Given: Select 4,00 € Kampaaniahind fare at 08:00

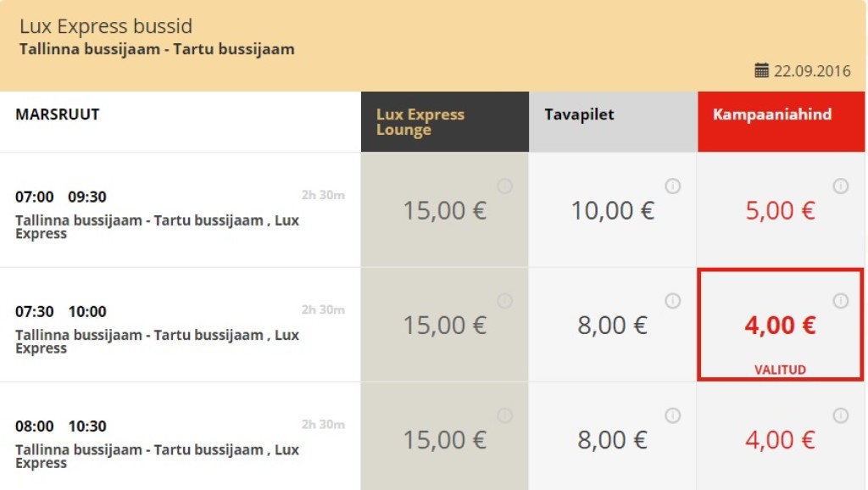Looking at the screenshot, I should 780,440.
